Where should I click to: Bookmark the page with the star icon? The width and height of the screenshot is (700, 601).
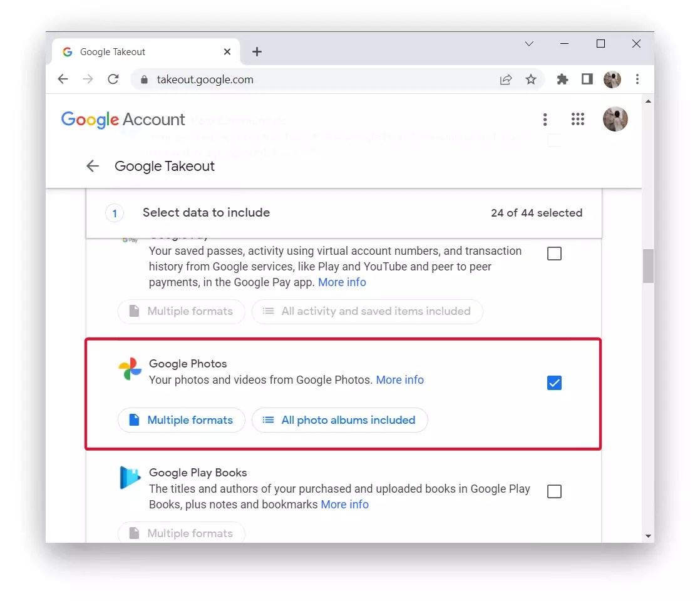[531, 79]
